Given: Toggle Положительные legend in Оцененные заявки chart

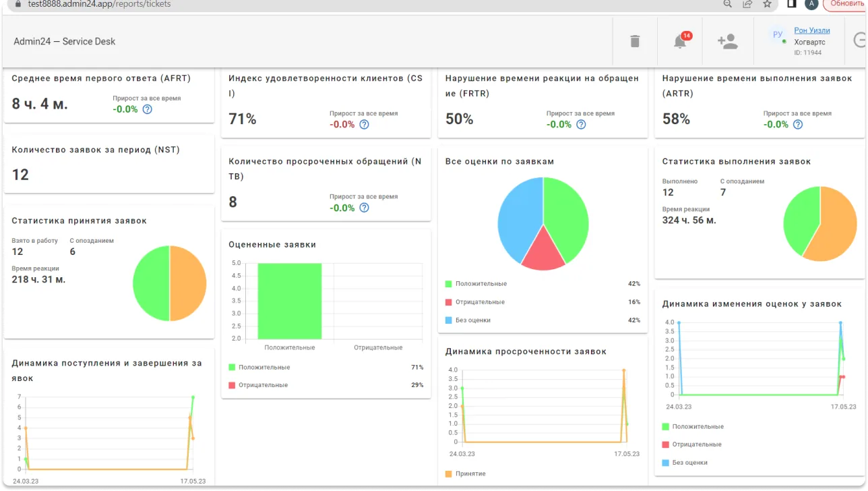Looking at the screenshot, I should (x=259, y=368).
